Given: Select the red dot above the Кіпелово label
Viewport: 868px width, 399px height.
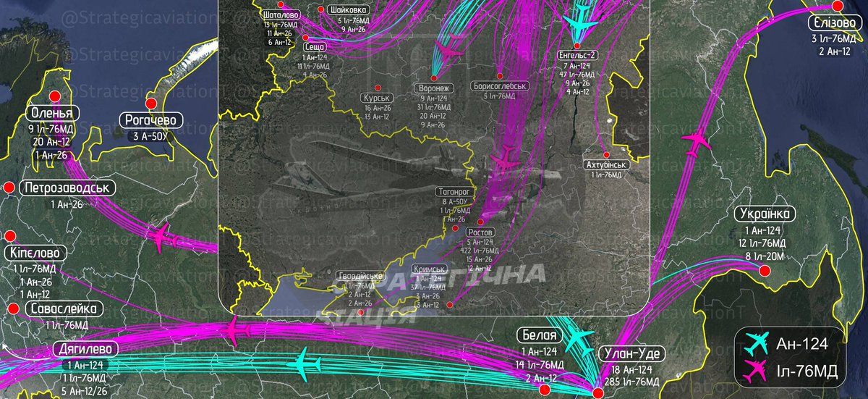Looking at the screenshot, I should [x=9, y=236].
